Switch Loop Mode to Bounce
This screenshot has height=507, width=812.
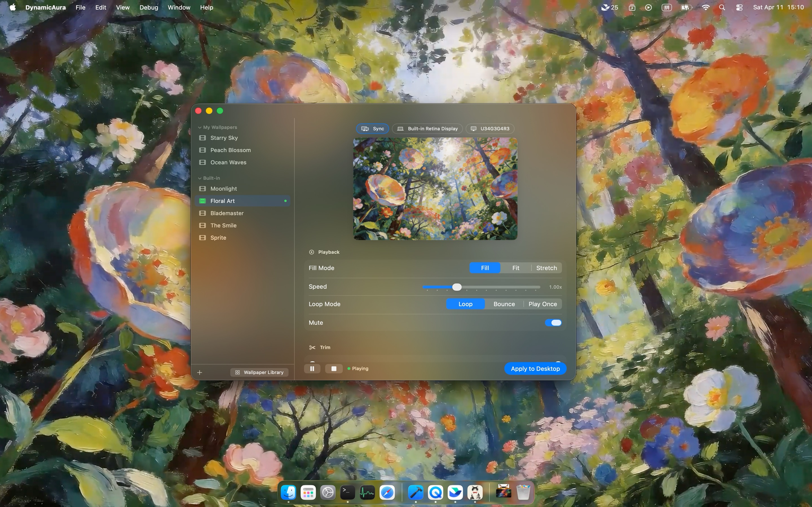tap(504, 304)
